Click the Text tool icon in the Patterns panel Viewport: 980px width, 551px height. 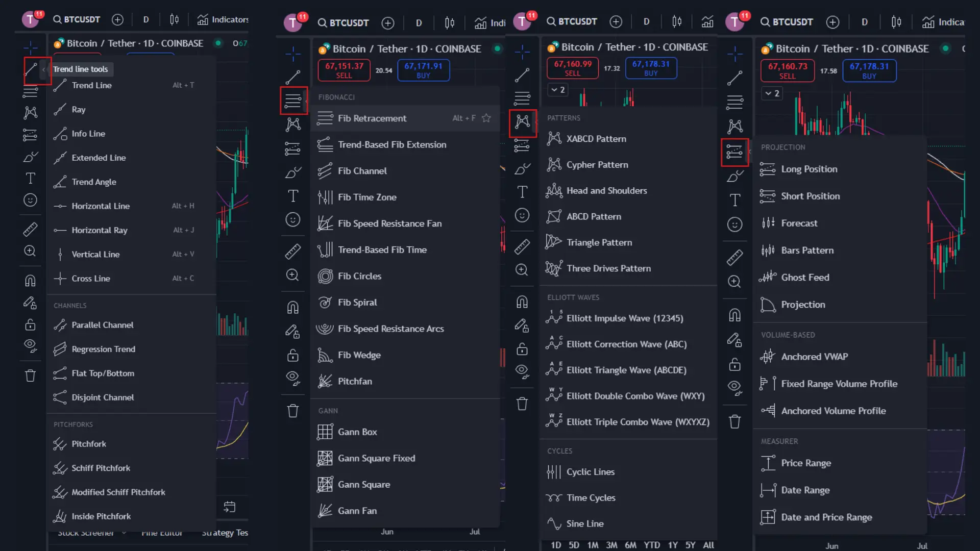(522, 192)
